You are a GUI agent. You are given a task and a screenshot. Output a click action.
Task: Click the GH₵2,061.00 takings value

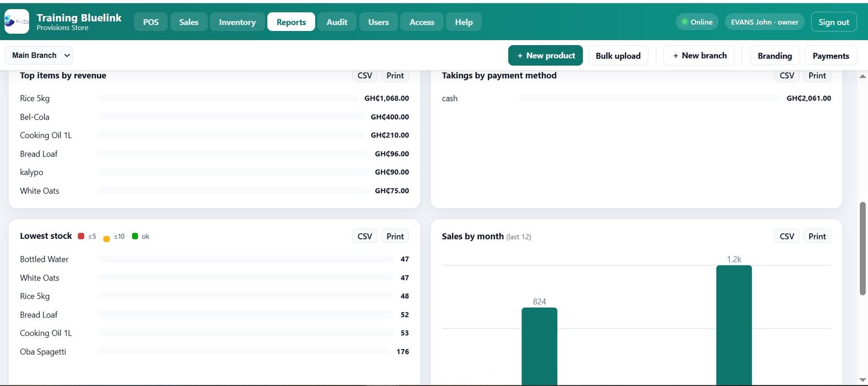[809, 98]
